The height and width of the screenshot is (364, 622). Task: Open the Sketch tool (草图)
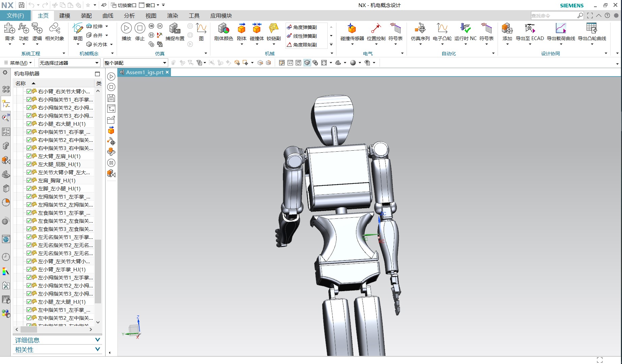click(78, 32)
